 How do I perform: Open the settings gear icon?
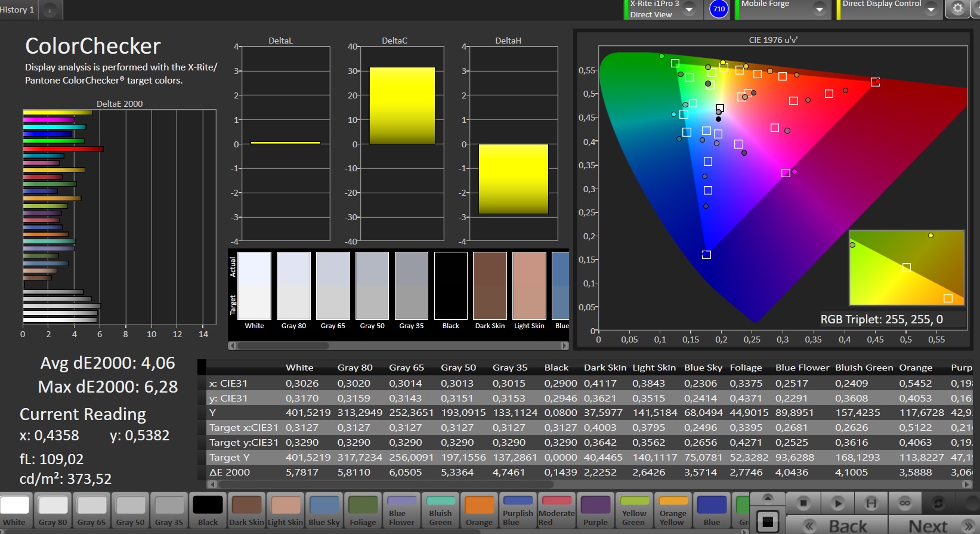coord(958,9)
